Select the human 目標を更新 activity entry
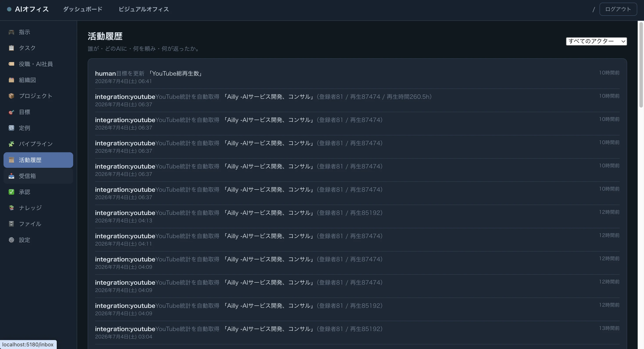 click(x=357, y=77)
